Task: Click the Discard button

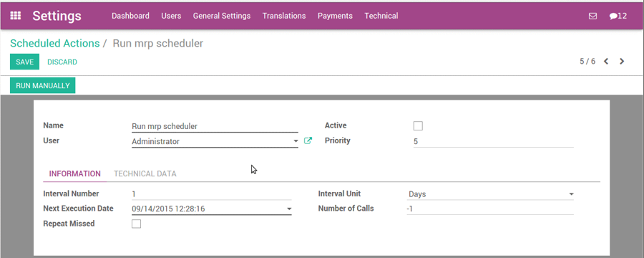Action: tap(62, 62)
